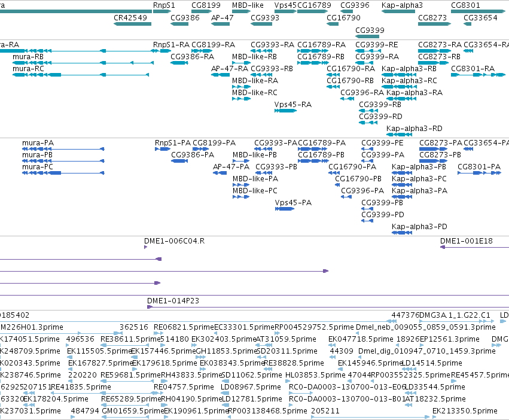Open the EK115505.5prime EST label

[x=99, y=351]
